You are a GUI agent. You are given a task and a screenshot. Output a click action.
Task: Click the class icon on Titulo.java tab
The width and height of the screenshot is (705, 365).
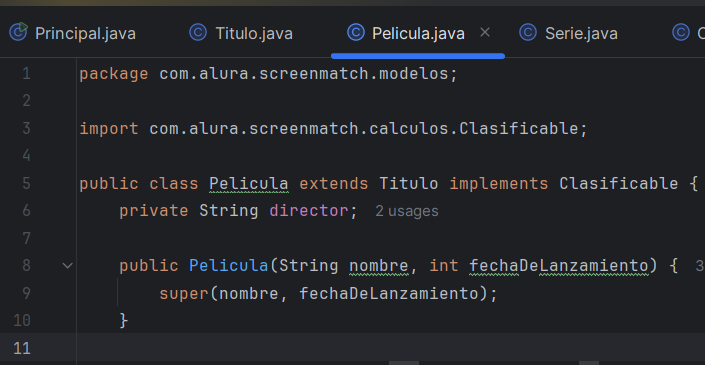pos(198,32)
